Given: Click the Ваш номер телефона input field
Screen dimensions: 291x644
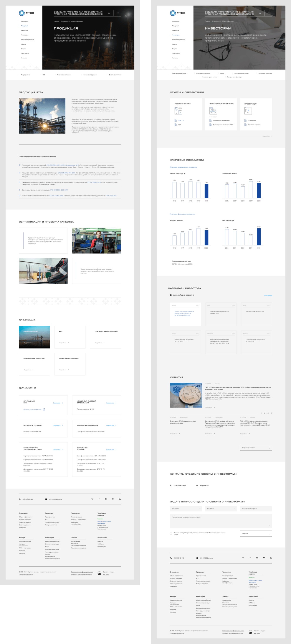Looking at the screenshot, I should pos(256,509).
